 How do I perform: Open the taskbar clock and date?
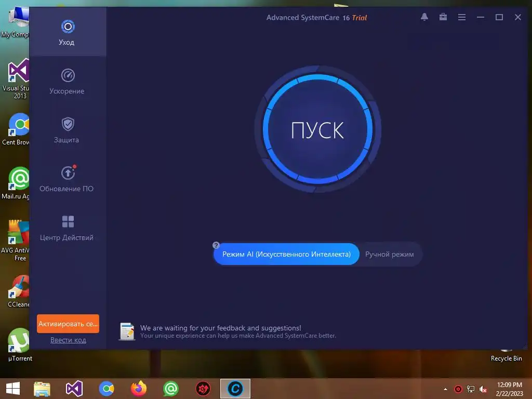pos(509,389)
